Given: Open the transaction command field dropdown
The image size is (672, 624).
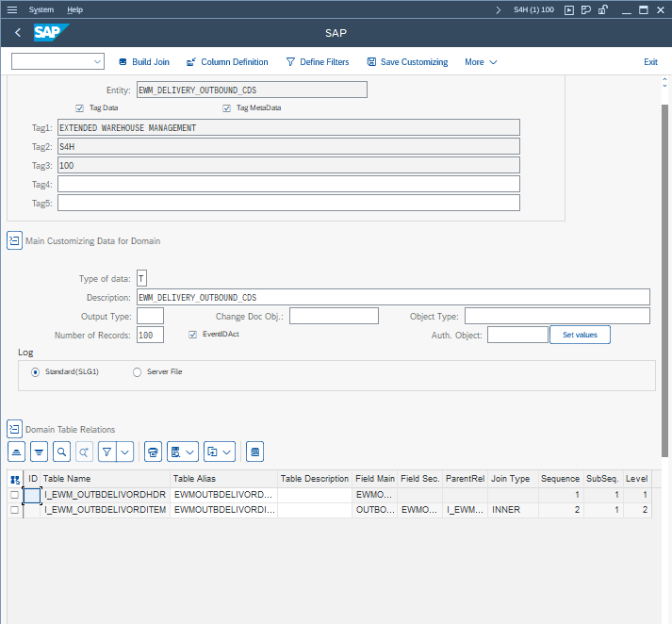Looking at the screenshot, I should tap(98, 62).
